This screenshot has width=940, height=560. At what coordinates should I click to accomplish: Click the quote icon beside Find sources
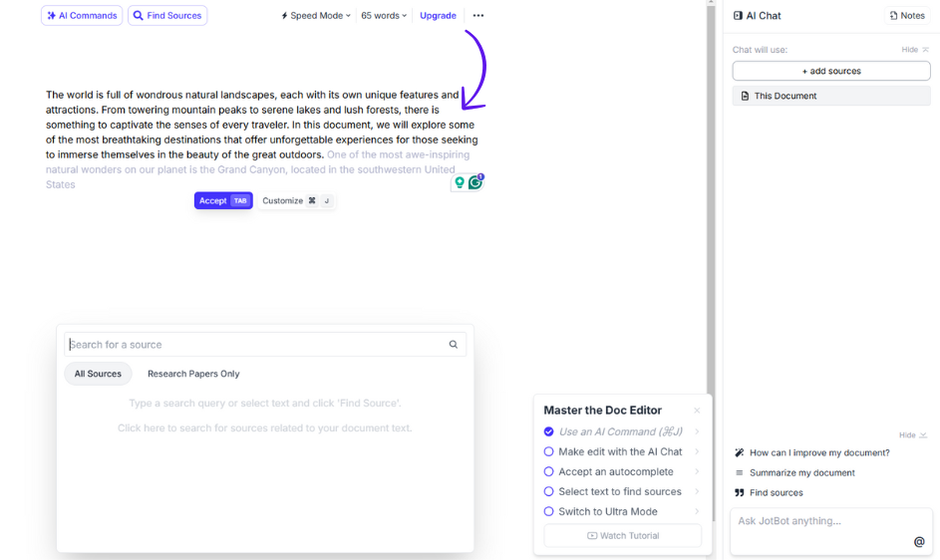pyautogui.click(x=740, y=493)
